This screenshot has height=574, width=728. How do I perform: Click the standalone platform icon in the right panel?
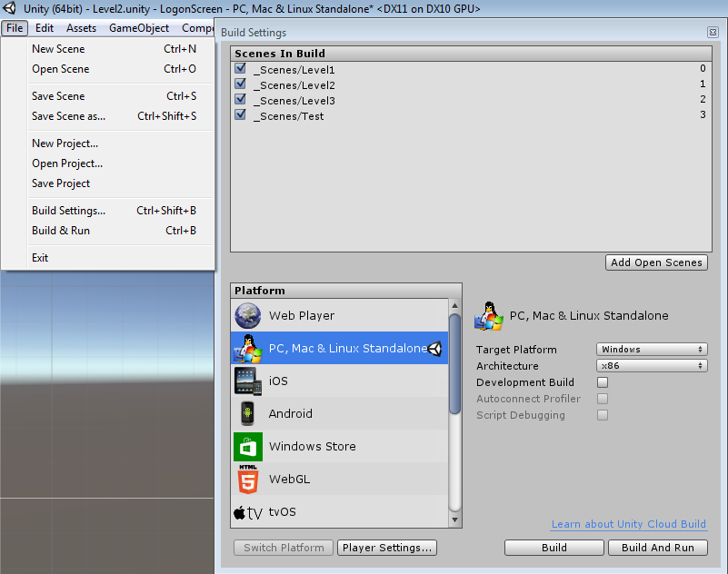pyautogui.click(x=488, y=316)
